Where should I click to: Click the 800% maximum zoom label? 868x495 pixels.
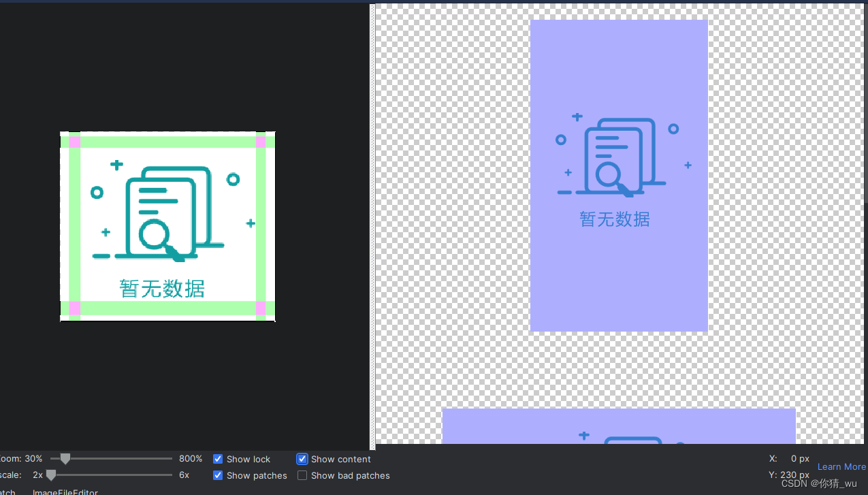[191, 459]
